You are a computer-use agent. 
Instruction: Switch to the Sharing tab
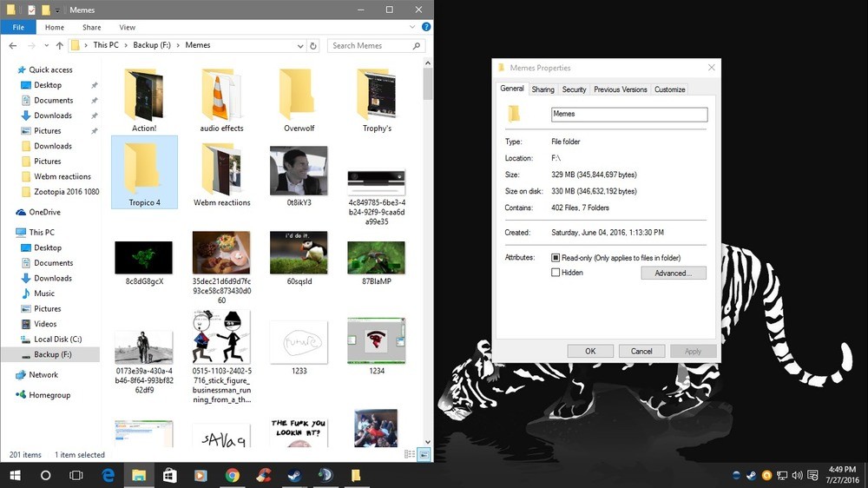click(x=542, y=89)
